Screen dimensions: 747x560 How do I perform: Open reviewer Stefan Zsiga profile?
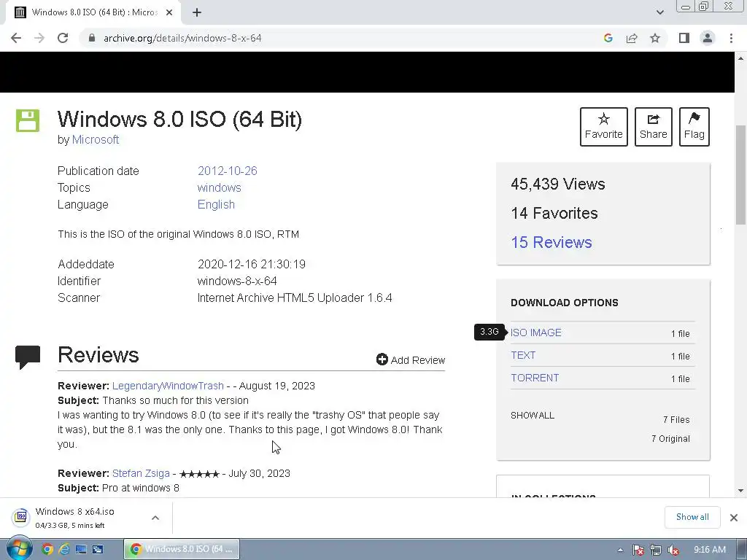click(141, 473)
